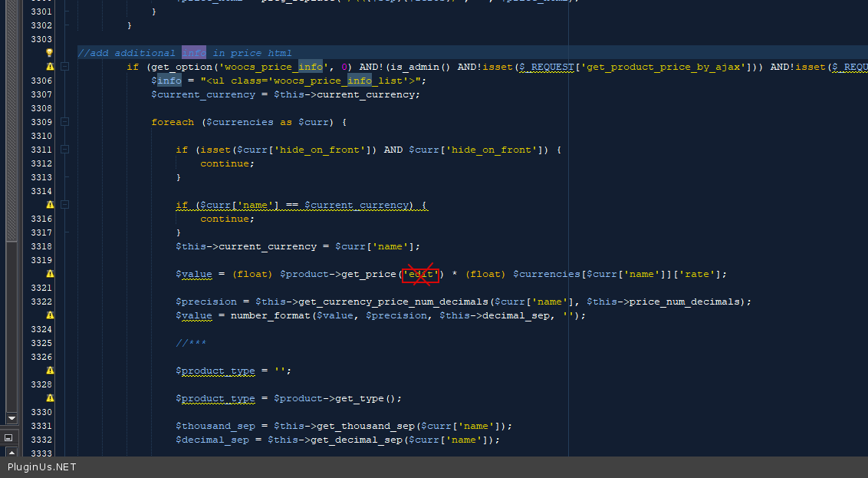Screen dimensions: 868x478
Task: Click the $_REQUEST variable with underline warning
Action: 546,67
